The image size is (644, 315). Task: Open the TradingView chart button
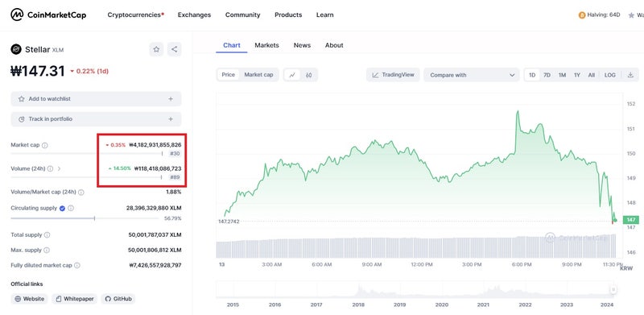coord(393,75)
